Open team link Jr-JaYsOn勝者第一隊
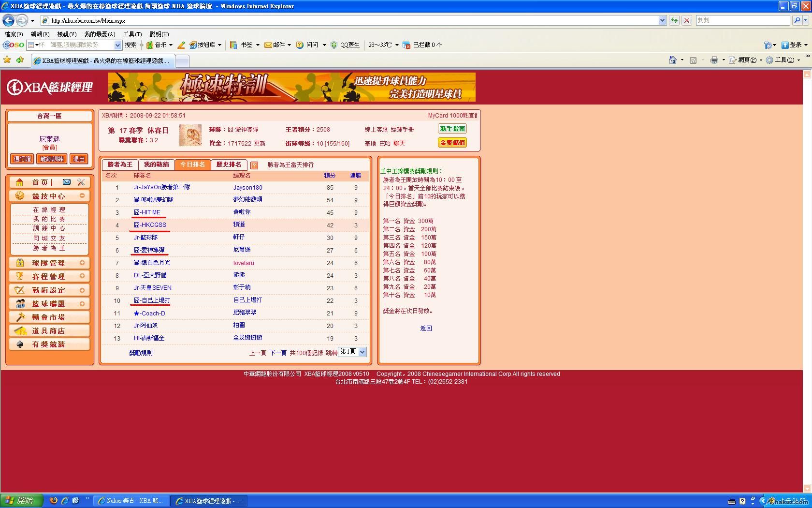The image size is (812, 508). (162, 187)
